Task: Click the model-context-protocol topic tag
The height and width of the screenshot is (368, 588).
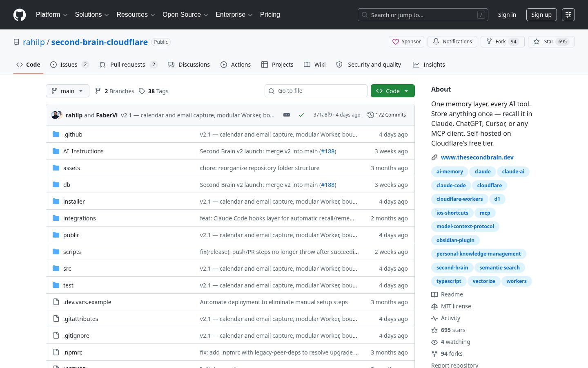Action: [465, 227]
